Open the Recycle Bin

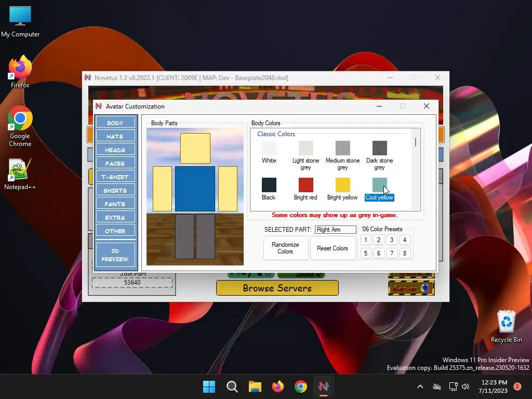point(506,326)
